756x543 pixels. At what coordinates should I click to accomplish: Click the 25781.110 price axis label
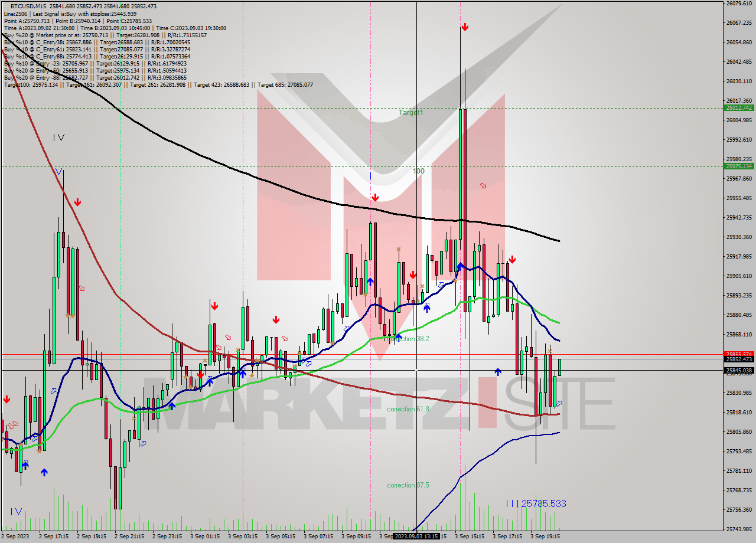click(739, 471)
